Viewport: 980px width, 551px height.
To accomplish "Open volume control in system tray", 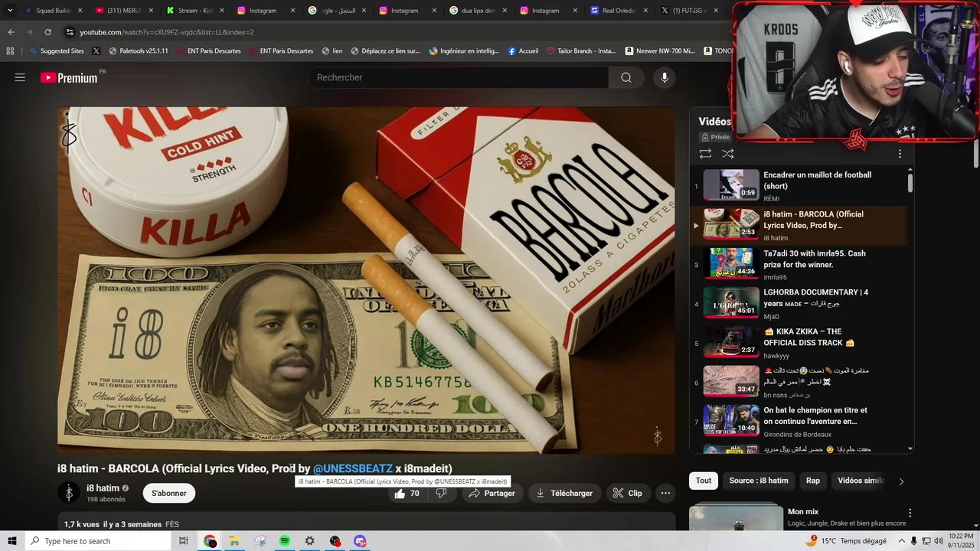I will click(x=938, y=541).
